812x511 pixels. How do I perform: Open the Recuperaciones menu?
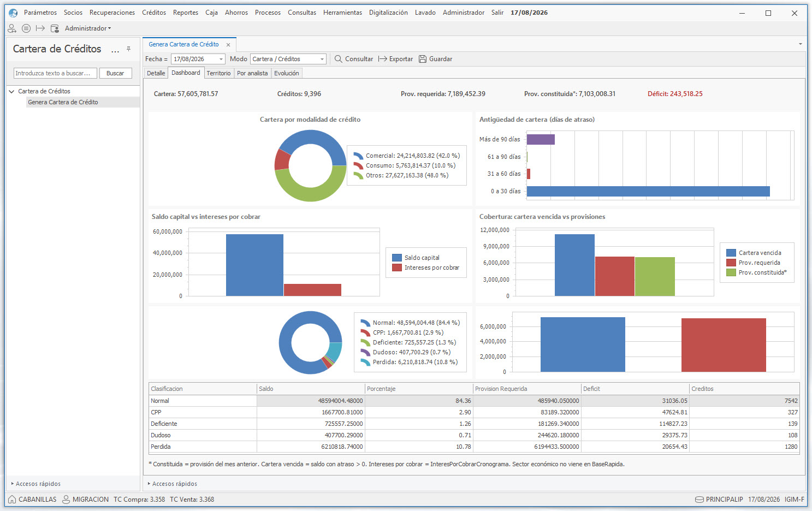click(x=112, y=13)
